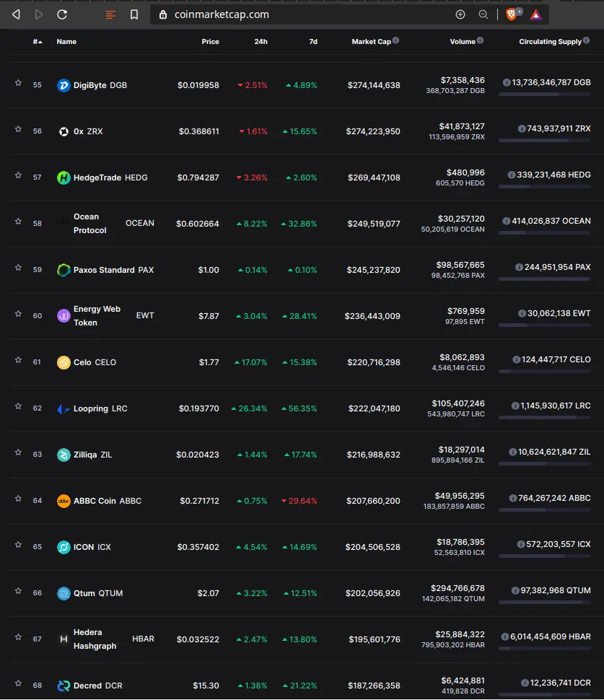Open the Loopring coin page link
This screenshot has height=700, width=604.
[100, 408]
